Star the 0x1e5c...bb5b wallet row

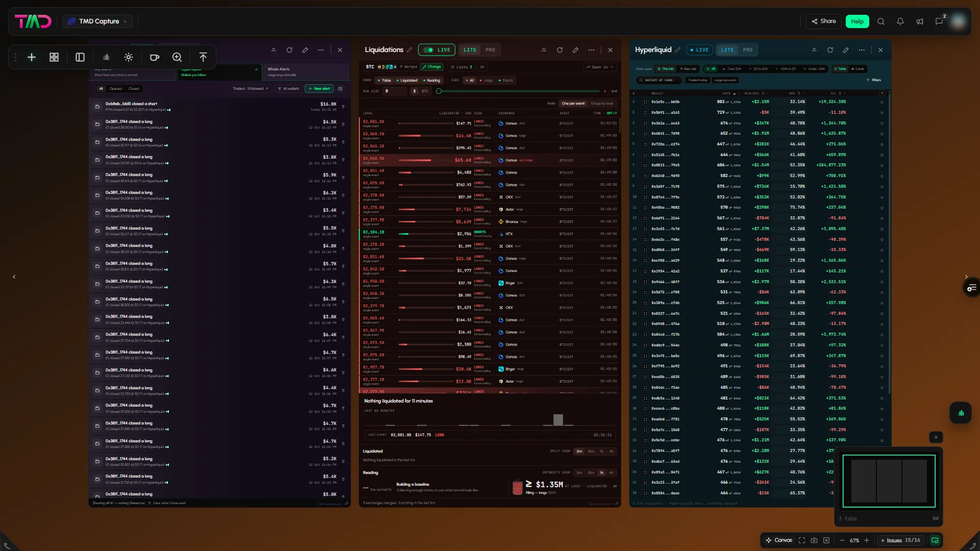tap(882, 102)
